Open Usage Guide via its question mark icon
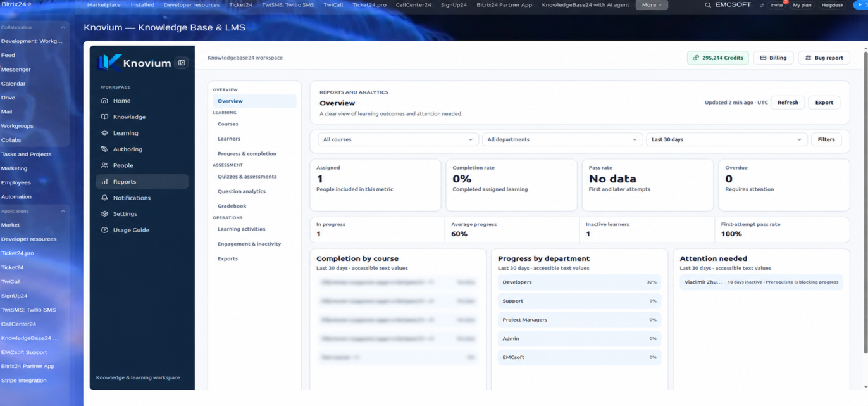868x406 pixels. coord(104,230)
